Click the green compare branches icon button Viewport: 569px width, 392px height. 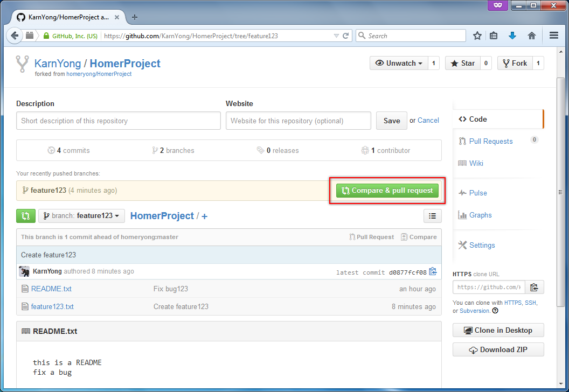[x=26, y=216]
